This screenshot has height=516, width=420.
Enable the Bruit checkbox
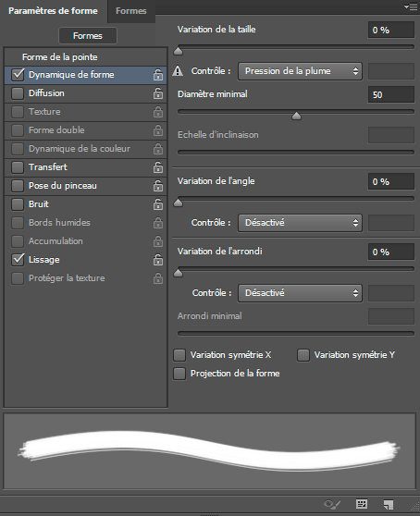point(18,204)
